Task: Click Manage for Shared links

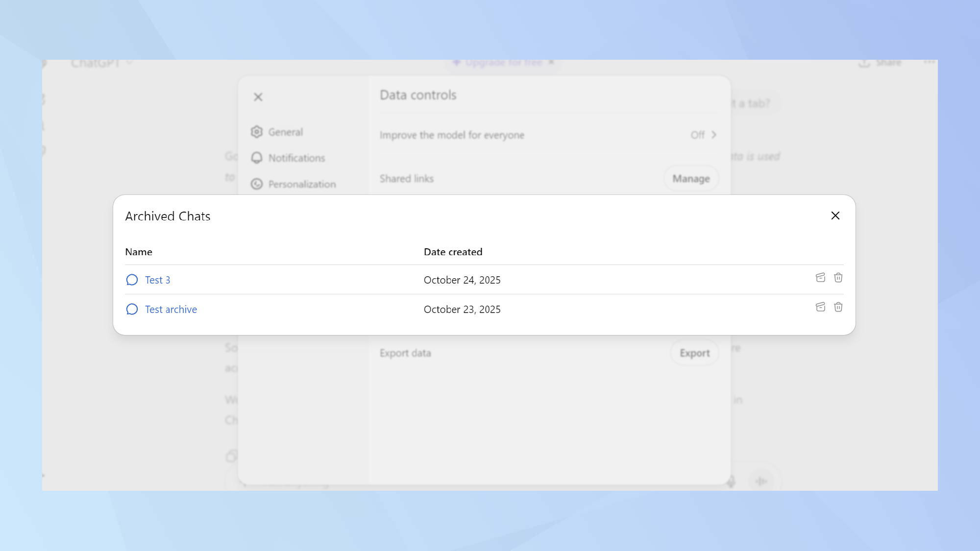Action: (x=691, y=179)
